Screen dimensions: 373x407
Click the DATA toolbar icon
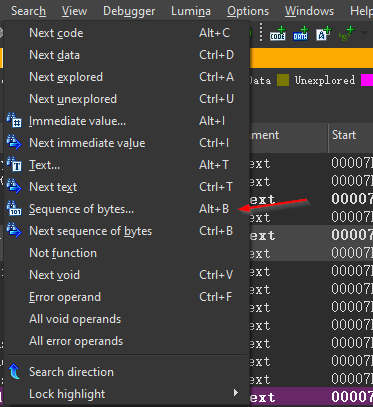coord(300,34)
